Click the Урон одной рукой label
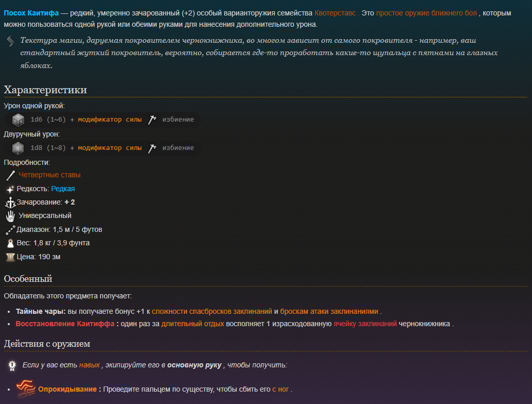 pos(35,106)
